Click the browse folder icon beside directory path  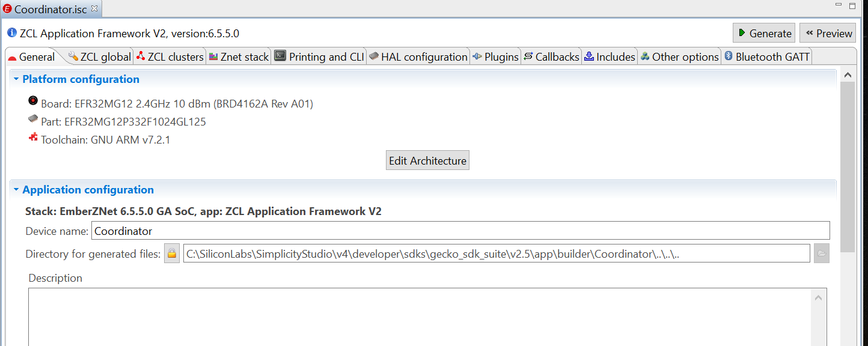point(822,253)
